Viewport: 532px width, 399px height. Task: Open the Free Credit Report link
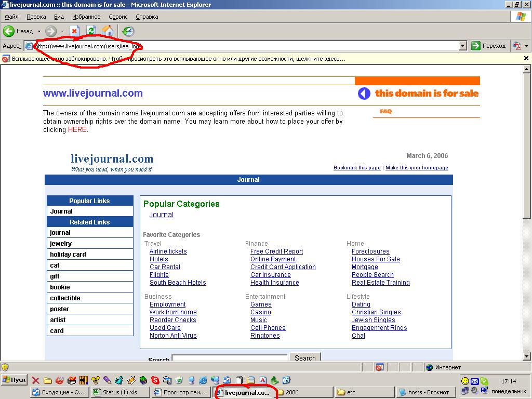tap(276, 251)
